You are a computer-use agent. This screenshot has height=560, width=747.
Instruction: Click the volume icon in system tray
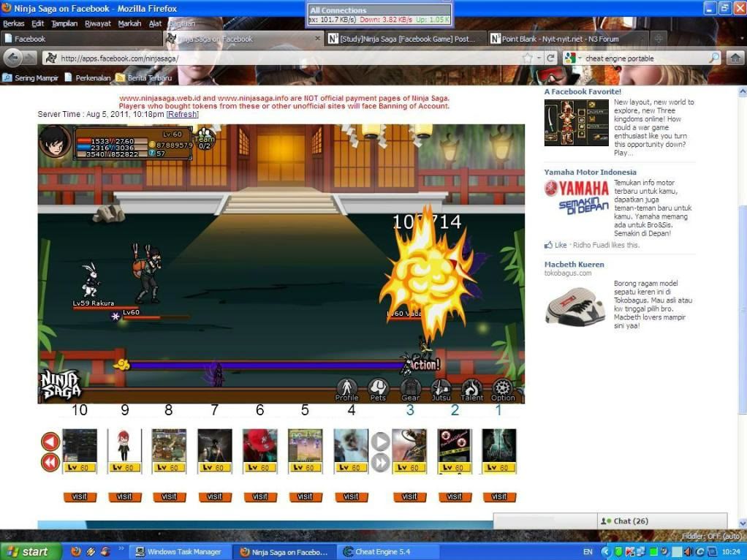tap(688, 552)
